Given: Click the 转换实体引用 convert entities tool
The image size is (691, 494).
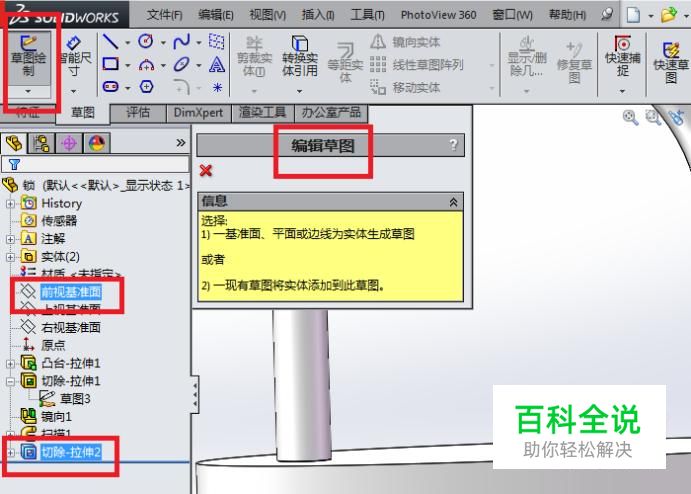Looking at the screenshot, I should pos(300,56).
